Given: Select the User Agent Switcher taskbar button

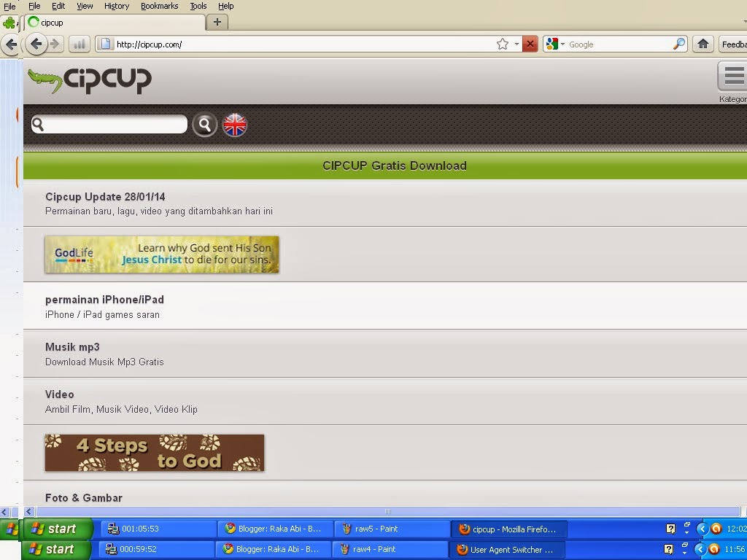Looking at the screenshot, I should (507, 550).
